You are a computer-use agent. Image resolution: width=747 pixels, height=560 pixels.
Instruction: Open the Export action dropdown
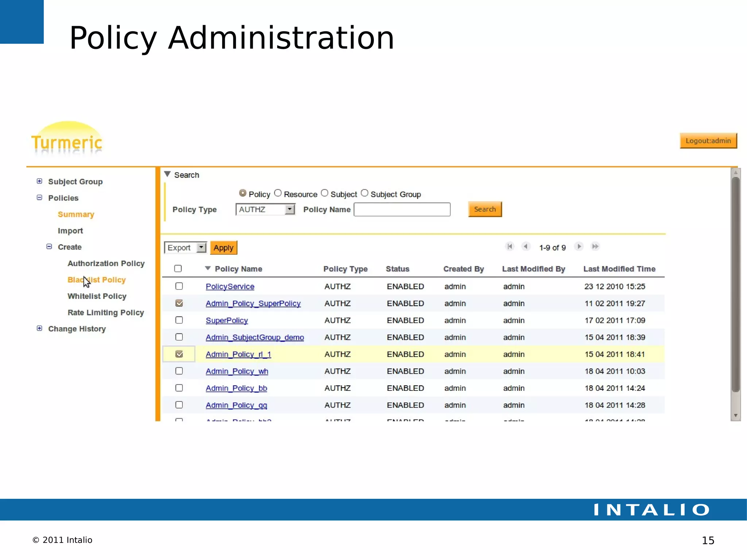(201, 248)
